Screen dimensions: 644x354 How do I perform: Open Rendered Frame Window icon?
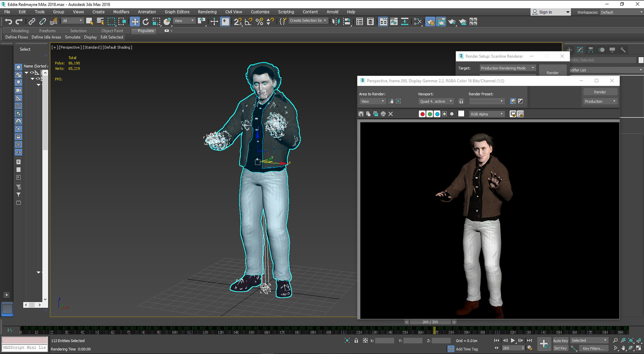[441, 22]
